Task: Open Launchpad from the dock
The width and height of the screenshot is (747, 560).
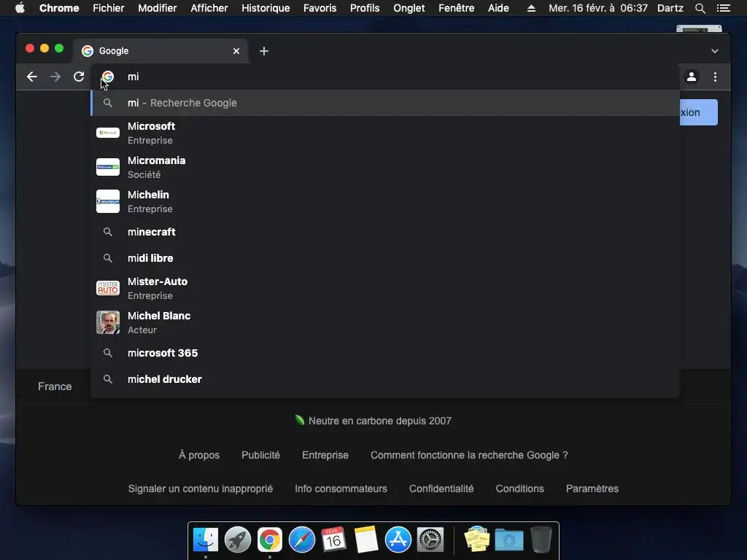Action: (x=238, y=540)
